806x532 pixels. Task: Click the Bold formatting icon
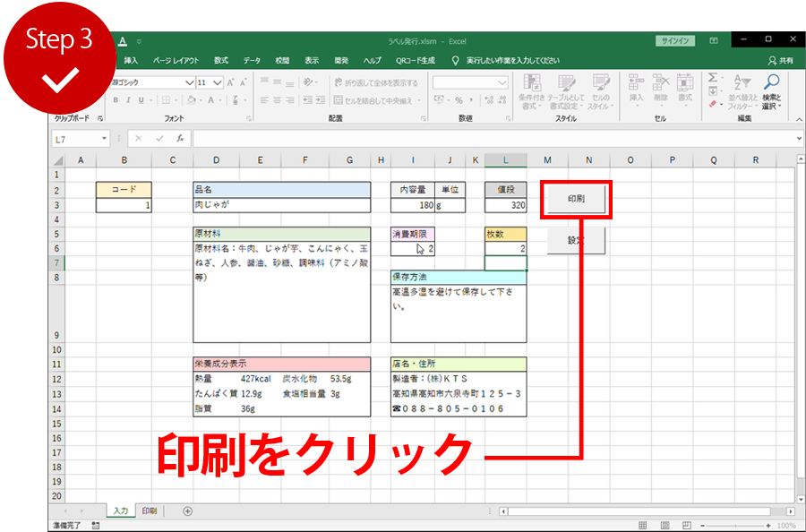click(x=116, y=100)
